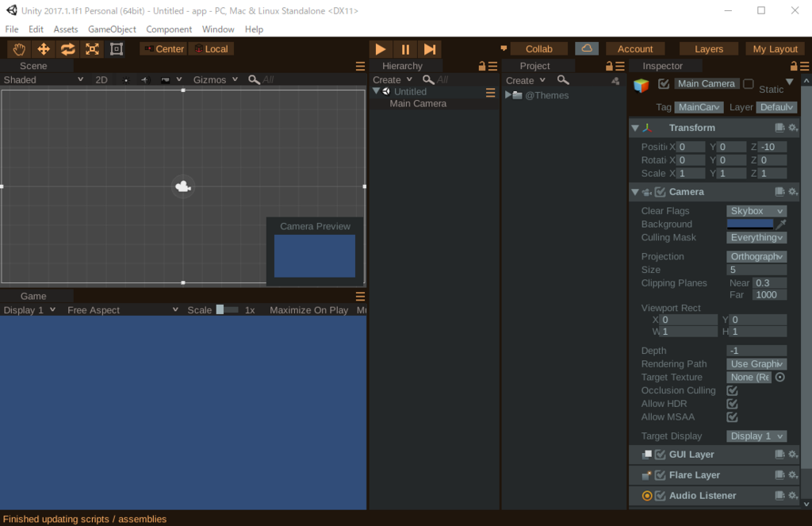
Task: Open the Window menu
Action: tap(218, 29)
